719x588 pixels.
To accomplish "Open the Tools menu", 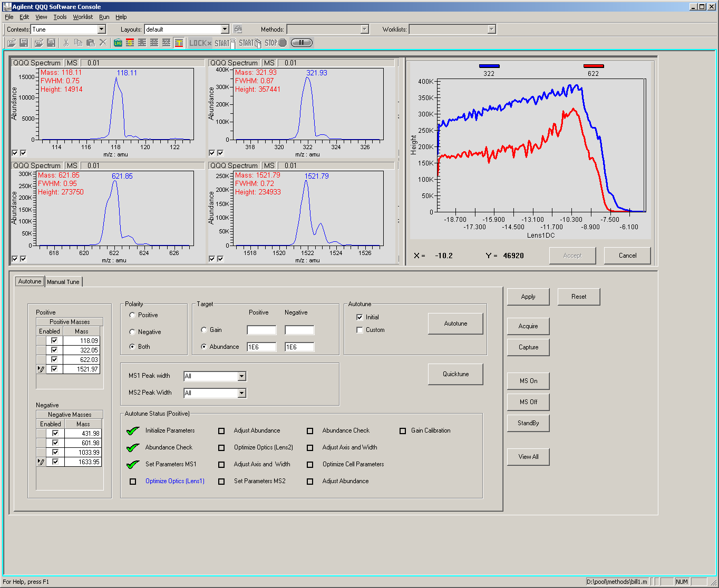I will pyautogui.click(x=60, y=17).
